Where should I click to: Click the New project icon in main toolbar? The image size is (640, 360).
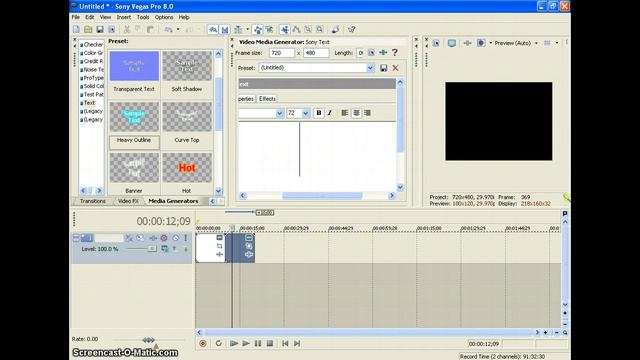tap(76, 29)
